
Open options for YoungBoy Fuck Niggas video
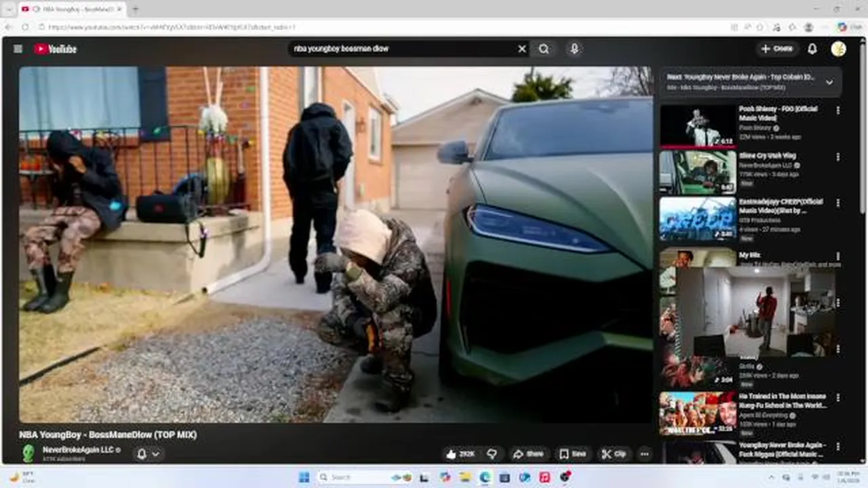click(838, 447)
